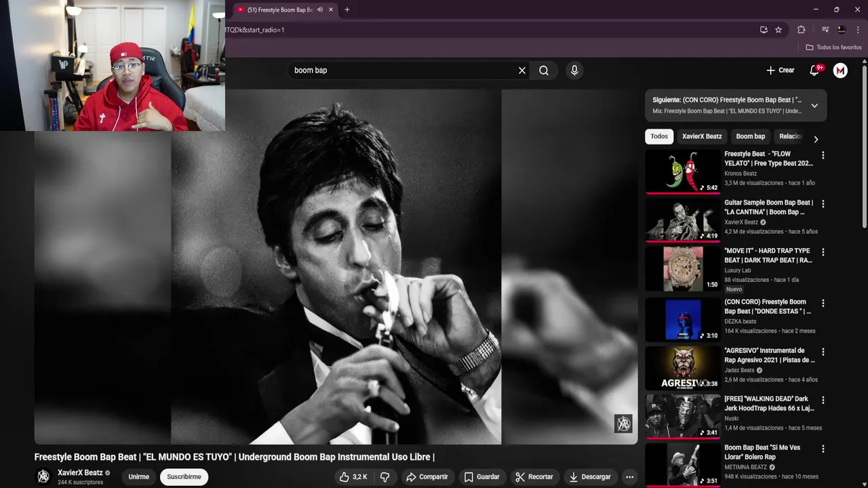Click the 'Recortar' button
Screen dimensions: 868x488
[534, 477]
